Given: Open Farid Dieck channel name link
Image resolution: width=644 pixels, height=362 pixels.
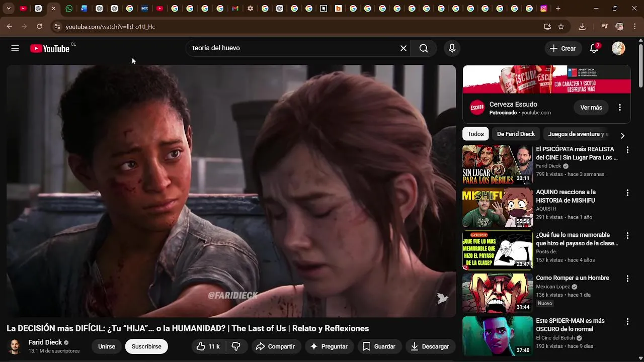Looking at the screenshot, I should point(45,342).
